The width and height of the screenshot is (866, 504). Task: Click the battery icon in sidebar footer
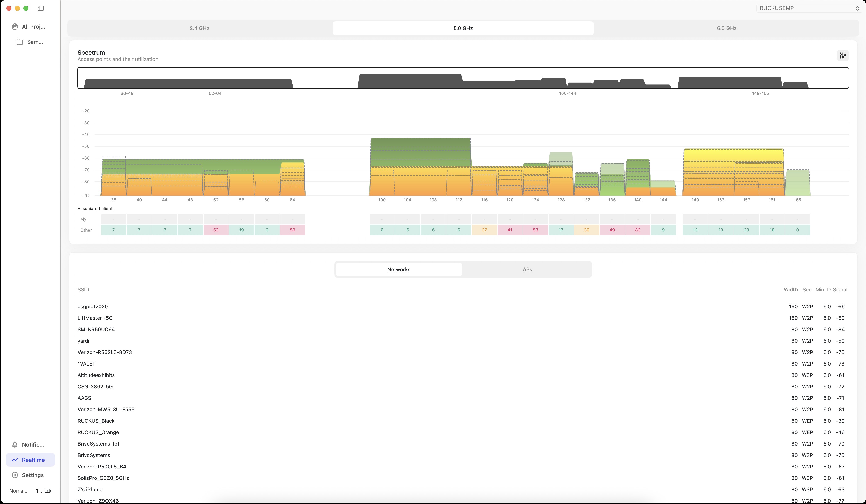pos(48,491)
